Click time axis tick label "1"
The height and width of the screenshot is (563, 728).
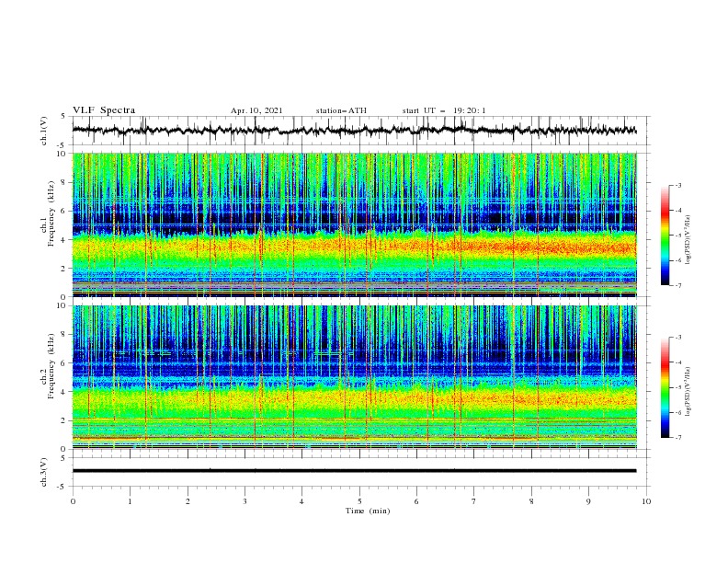tap(130, 501)
